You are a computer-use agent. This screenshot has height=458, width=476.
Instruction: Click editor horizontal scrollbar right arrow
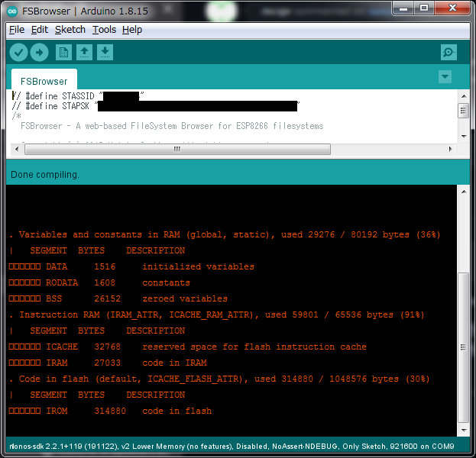point(451,149)
